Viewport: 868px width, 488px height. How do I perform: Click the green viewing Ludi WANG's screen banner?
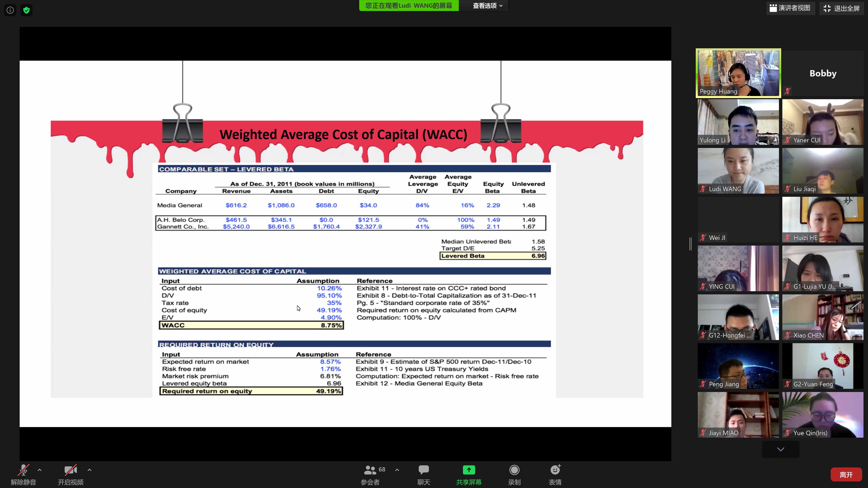(409, 6)
